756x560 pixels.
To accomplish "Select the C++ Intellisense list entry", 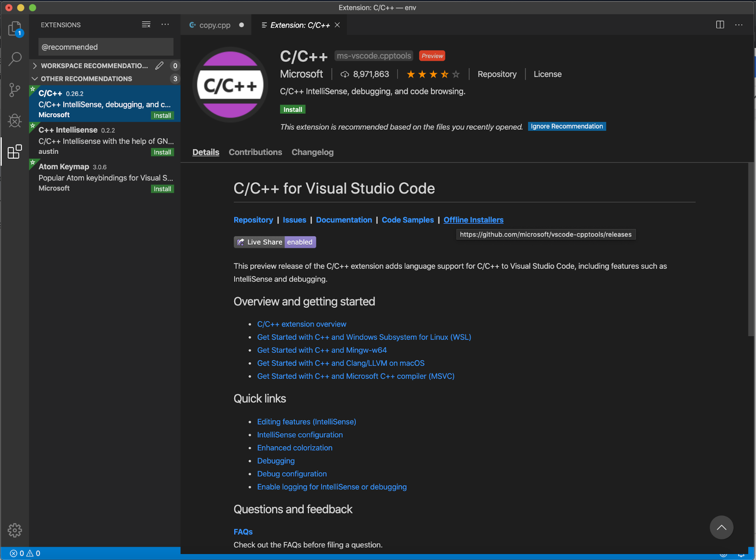I will pos(105,140).
